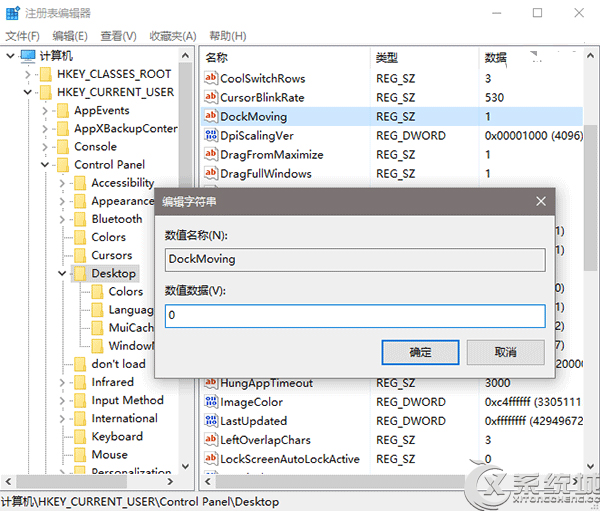Click the LastUpdated DWORD value icon

tap(211, 421)
